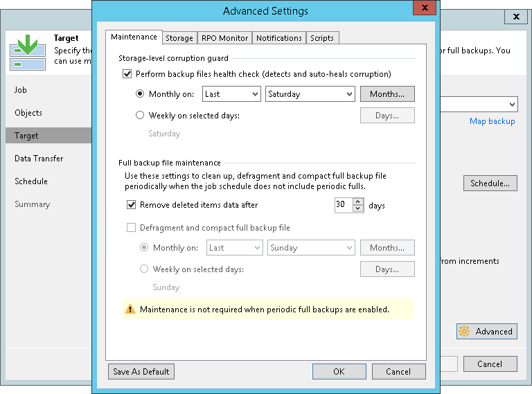Open the defragment Last dropdown
Viewport: 532px width, 394px height.
(x=234, y=248)
